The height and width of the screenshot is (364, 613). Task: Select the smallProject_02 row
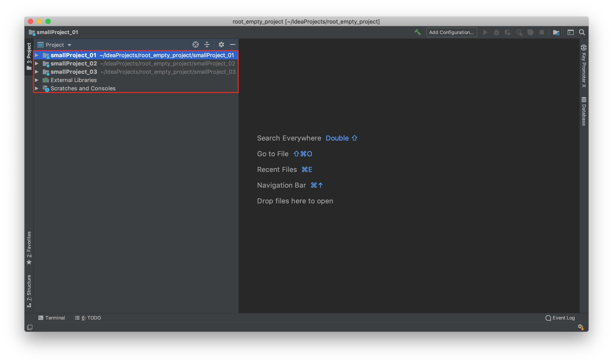[x=136, y=64]
